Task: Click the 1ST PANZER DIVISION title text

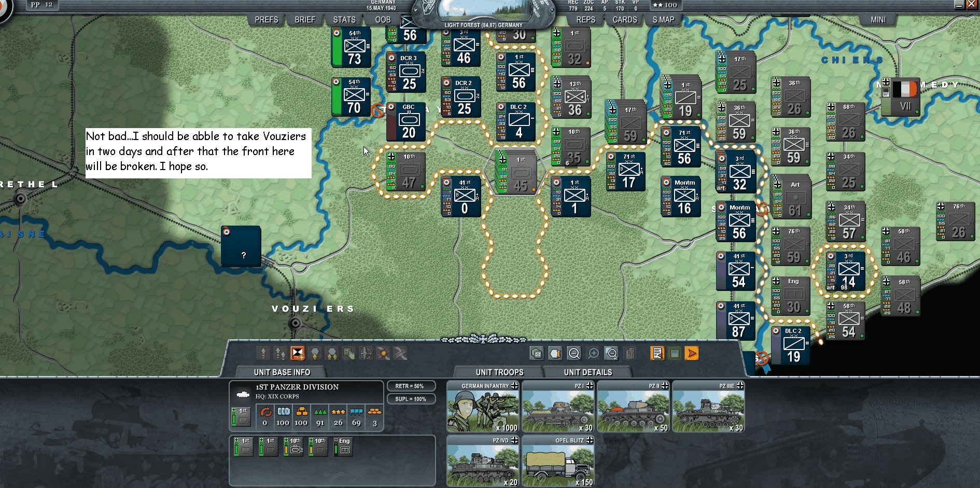Action: click(297, 387)
